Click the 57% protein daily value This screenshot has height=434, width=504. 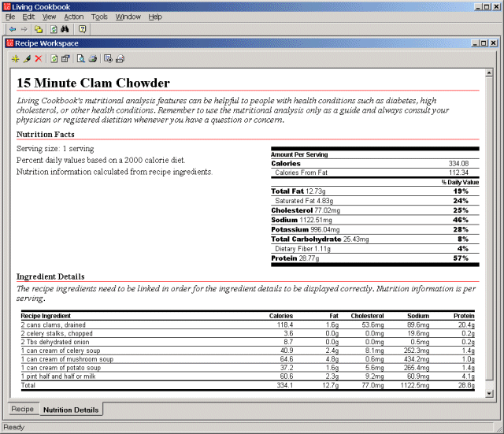[x=461, y=258]
